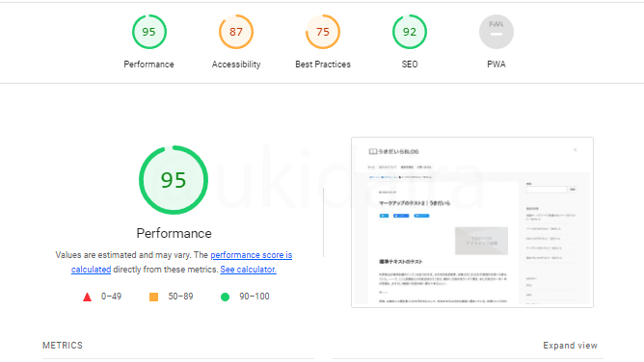This screenshot has height=362, width=644.
Task: Click the METRICS section heading
Action: [x=63, y=346]
